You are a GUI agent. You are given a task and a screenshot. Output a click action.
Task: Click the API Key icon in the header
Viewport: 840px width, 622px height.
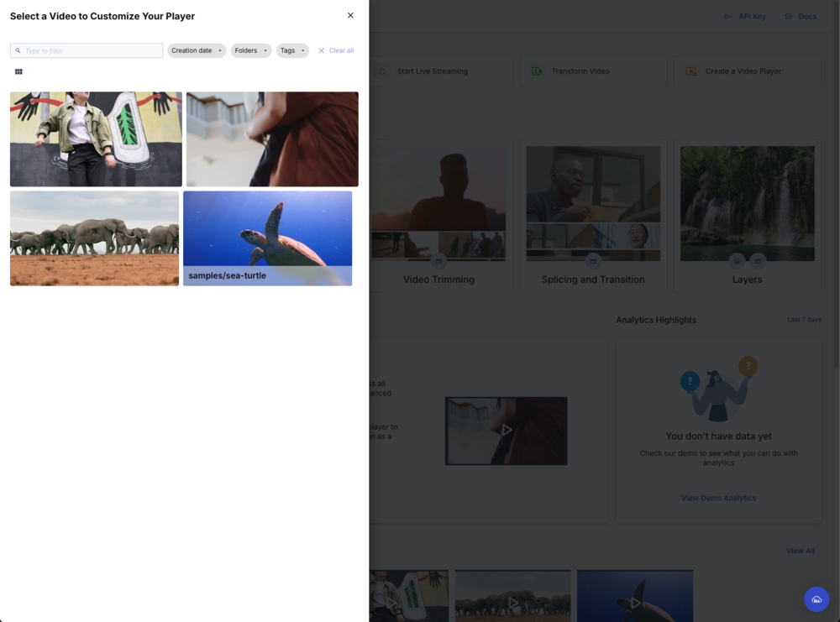click(727, 15)
